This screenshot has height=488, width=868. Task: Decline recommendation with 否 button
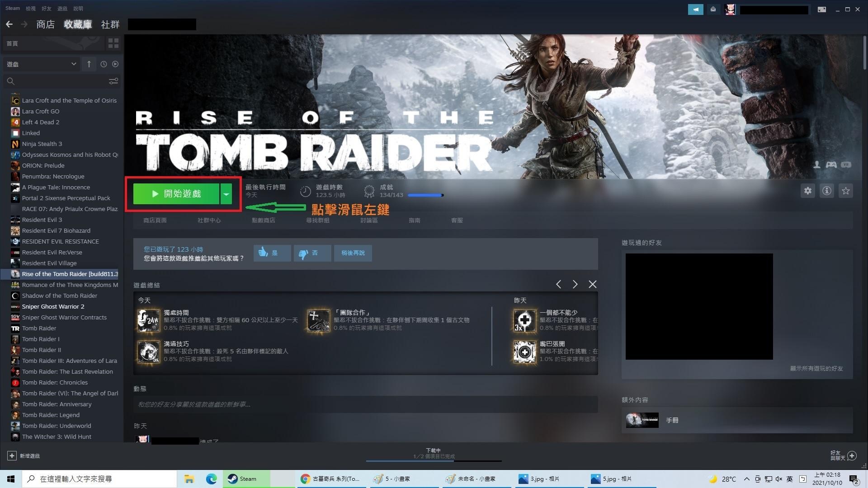point(312,253)
